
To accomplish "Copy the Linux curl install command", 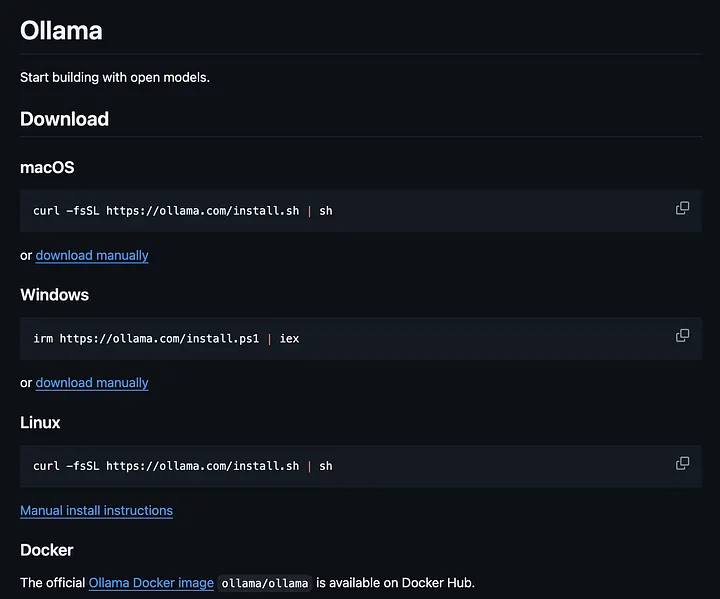I will pyautogui.click(x=682, y=463).
